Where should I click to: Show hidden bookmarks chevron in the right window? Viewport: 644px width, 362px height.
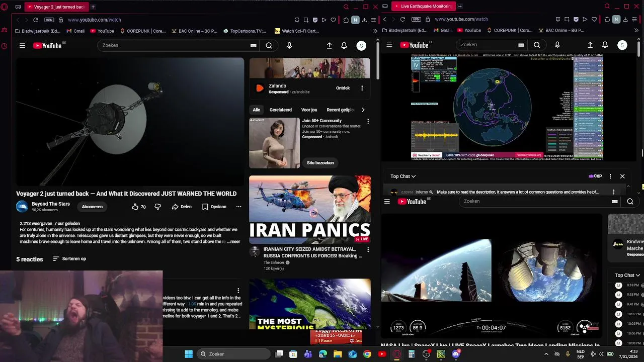point(636,30)
